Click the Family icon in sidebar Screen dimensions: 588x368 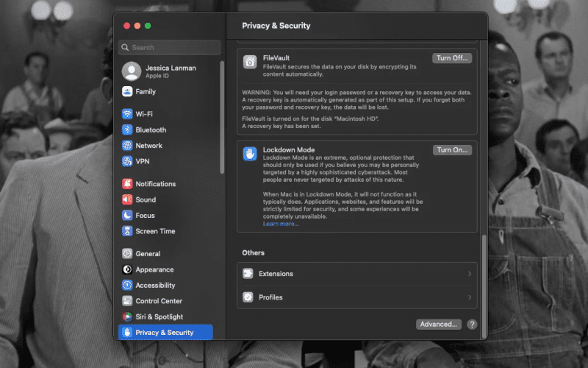click(x=127, y=91)
